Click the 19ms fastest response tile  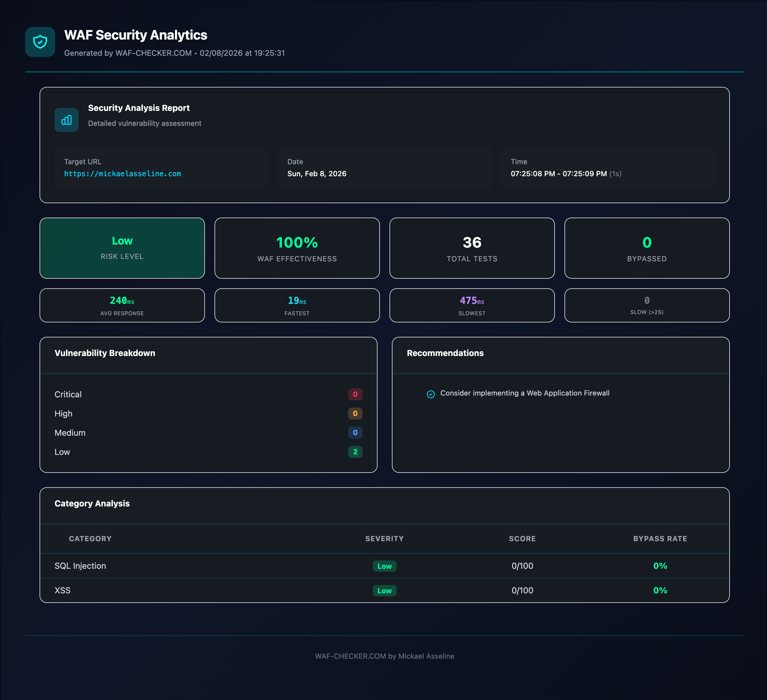297,305
